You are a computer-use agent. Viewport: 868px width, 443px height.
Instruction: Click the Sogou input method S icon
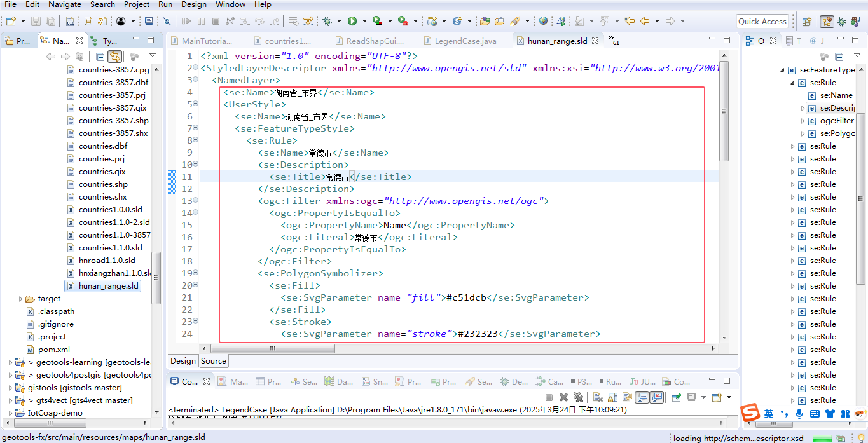(751, 413)
